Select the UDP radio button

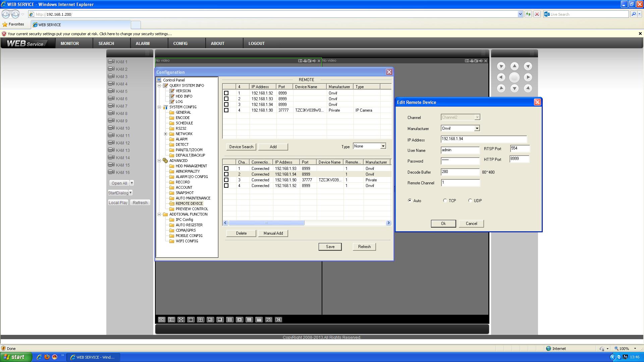[x=470, y=200]
